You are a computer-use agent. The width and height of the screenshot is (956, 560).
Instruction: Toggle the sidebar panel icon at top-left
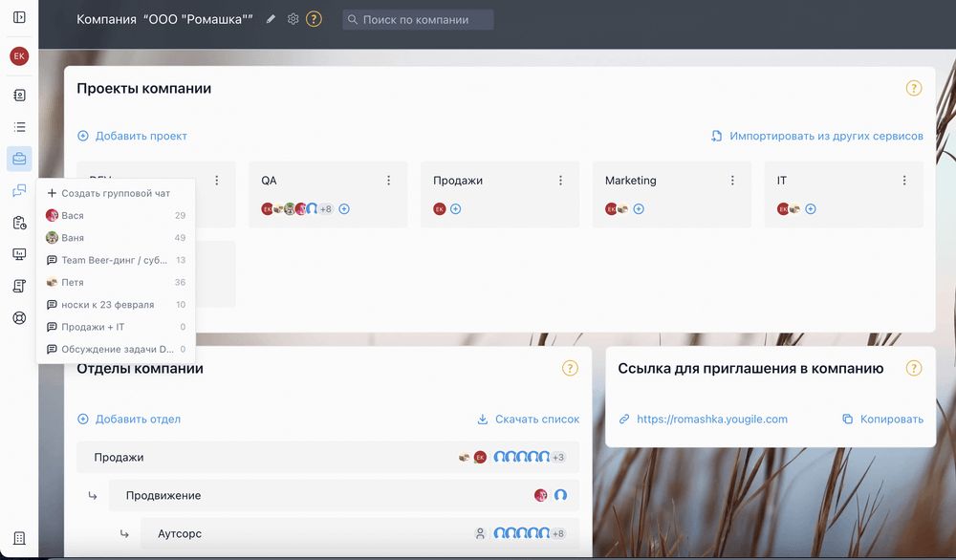19,17
